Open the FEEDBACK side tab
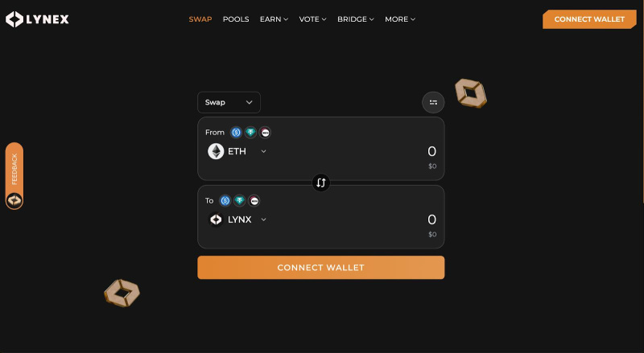The image size is (644, 353). click(14, 176)
